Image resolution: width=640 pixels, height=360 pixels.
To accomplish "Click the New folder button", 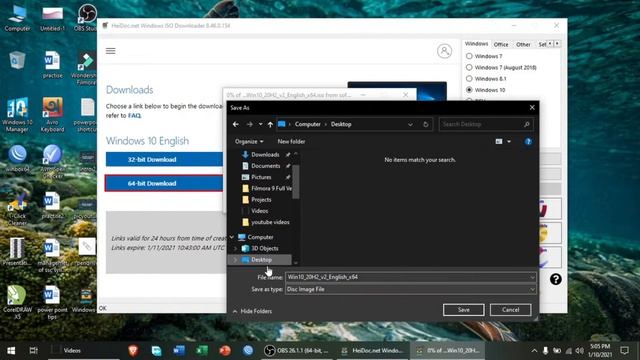I will point(291,141).
